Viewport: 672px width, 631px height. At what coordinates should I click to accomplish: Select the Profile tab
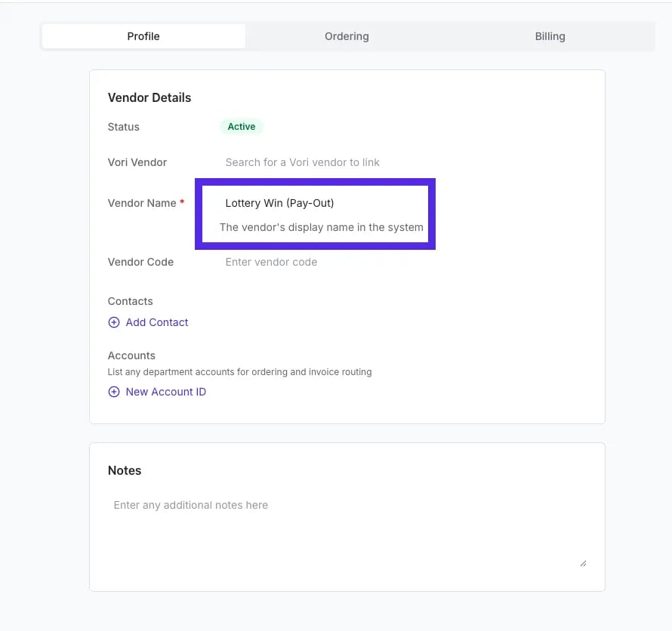click(x=143, y=36)
